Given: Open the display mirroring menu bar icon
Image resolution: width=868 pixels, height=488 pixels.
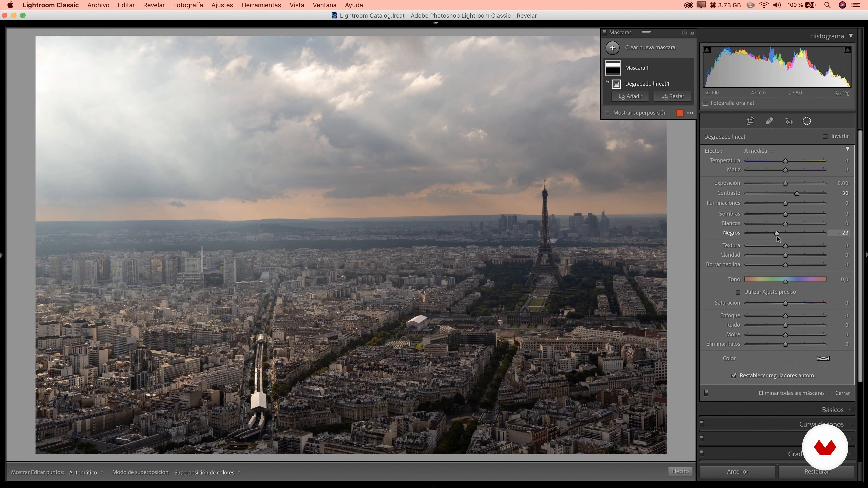Looking at the screenshot, I should click(701, 5).
